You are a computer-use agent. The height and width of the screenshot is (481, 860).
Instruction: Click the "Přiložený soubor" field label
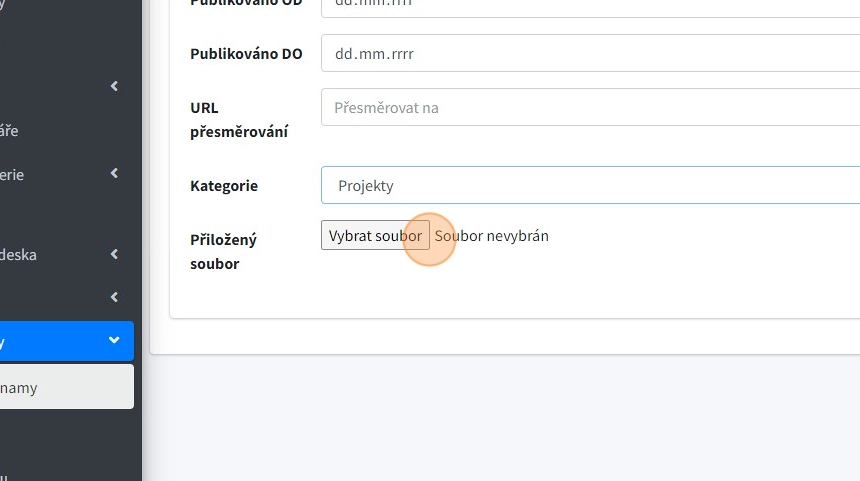pos(223,252)
